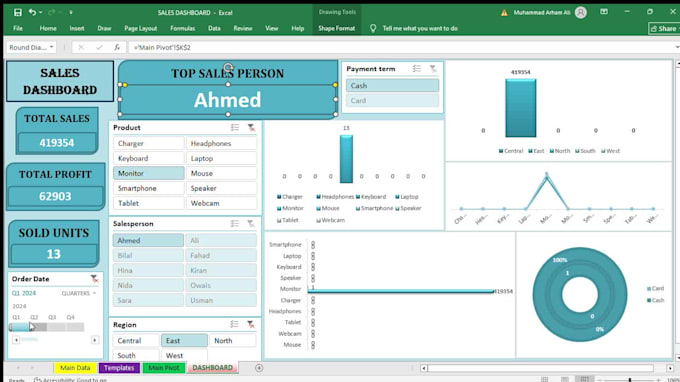Toggle multi-select on Salesperson slicer
The image size is (680, 382).
[235, 224]
